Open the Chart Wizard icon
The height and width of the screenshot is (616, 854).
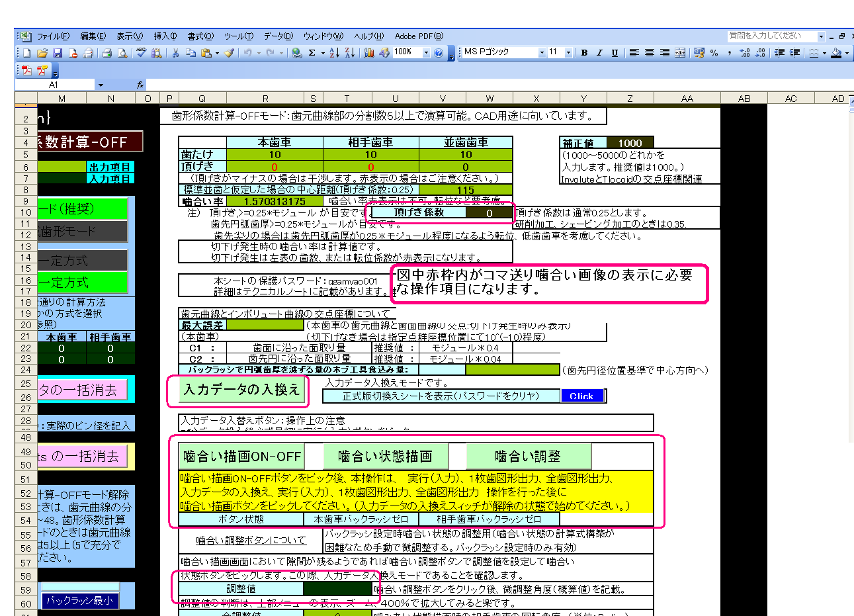click(x=369, y=53)
